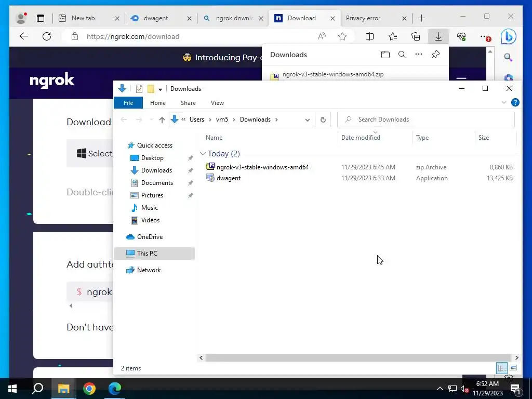Switch to details view in Explorer
532x399 pixels.
[x=502, y=368]
